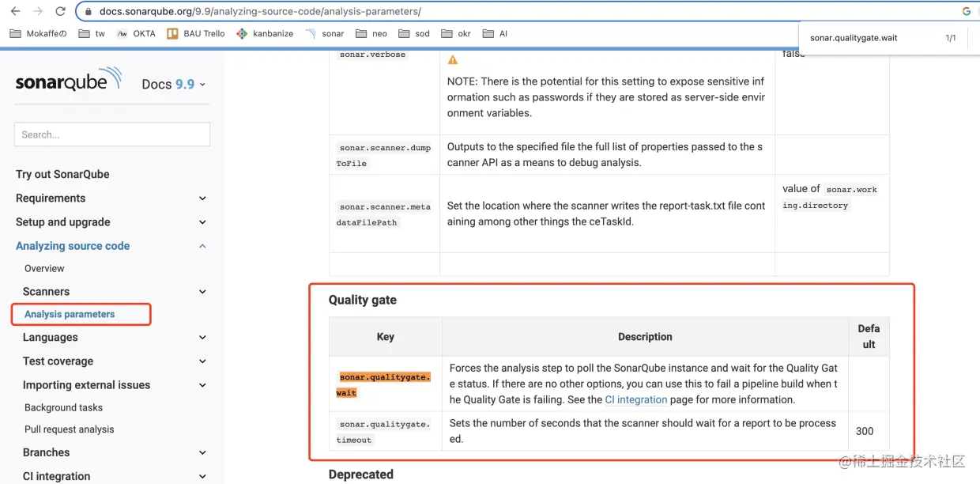Open the Overview page
The width and height of the screenshot is (980, 484).
[x=44, y=268]
